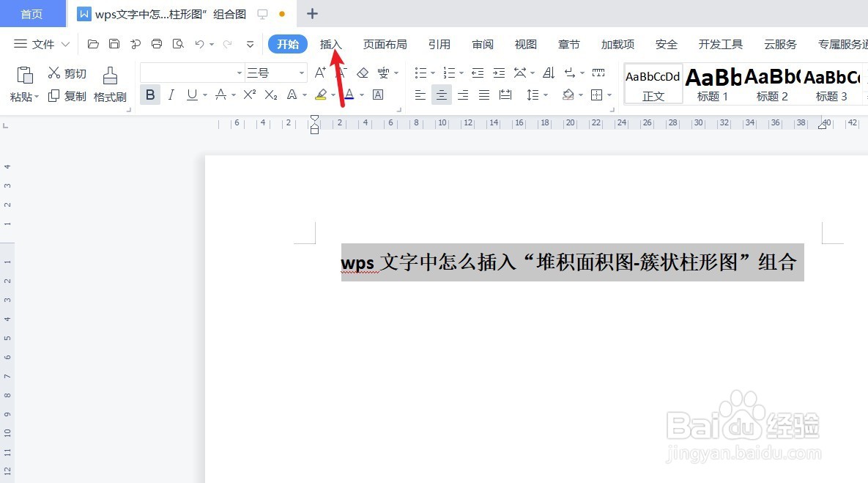Clear formatting with eraser icon
This screenshot has width=868, height=483.
tap(363, 73)
